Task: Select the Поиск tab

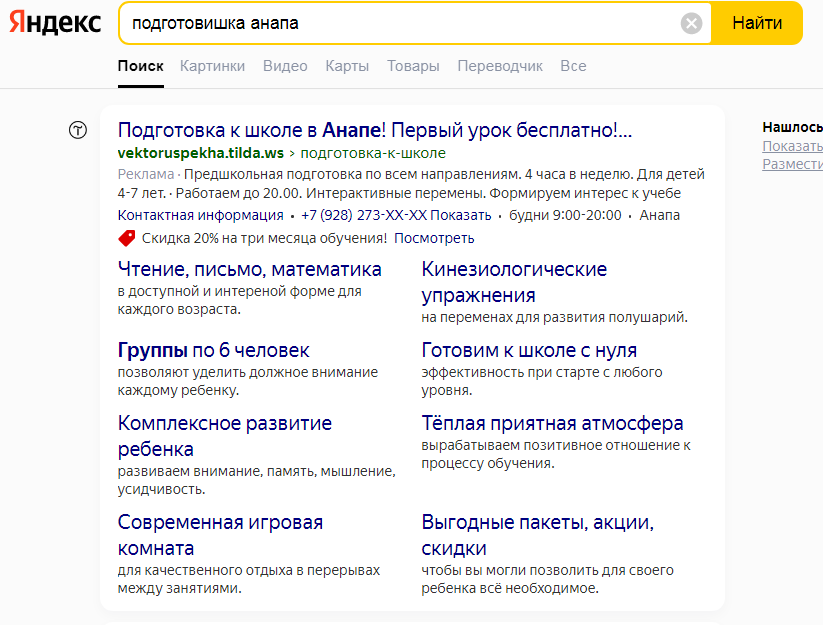Action: (x=141, y=66)
